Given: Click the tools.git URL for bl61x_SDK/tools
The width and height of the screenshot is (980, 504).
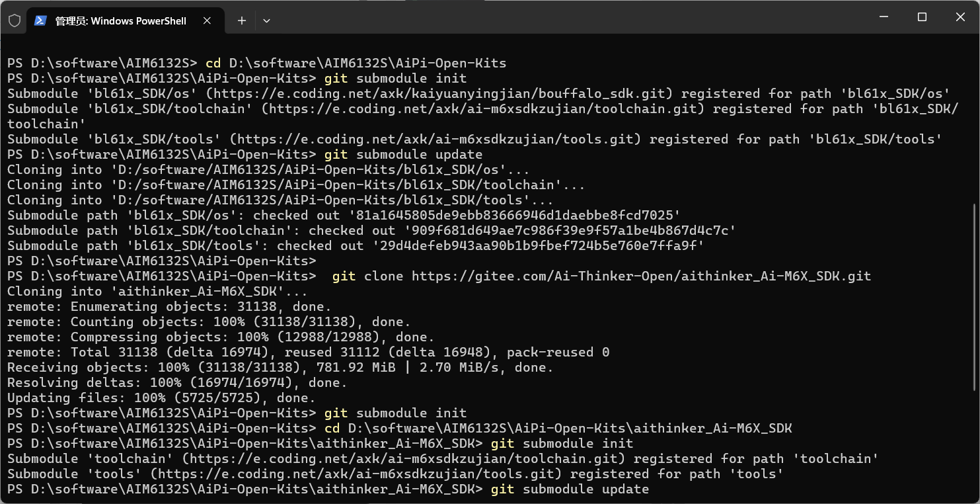Looking at the screenshot, I should click(438, 139).
